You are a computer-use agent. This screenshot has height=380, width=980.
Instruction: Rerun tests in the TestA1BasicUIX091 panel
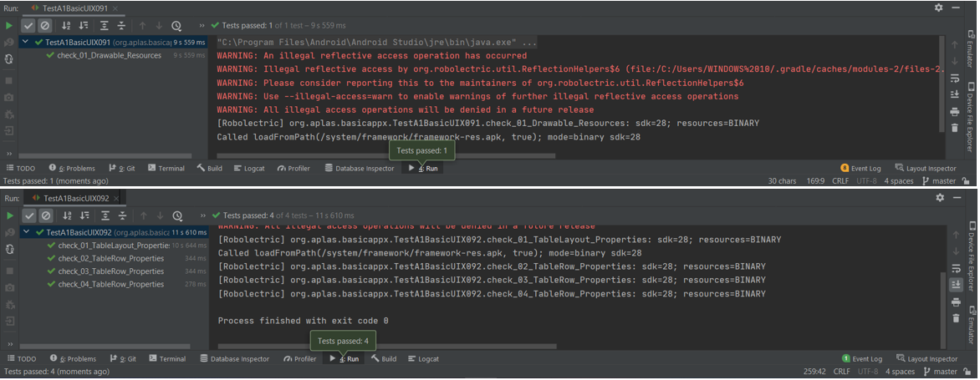point(9,26)
